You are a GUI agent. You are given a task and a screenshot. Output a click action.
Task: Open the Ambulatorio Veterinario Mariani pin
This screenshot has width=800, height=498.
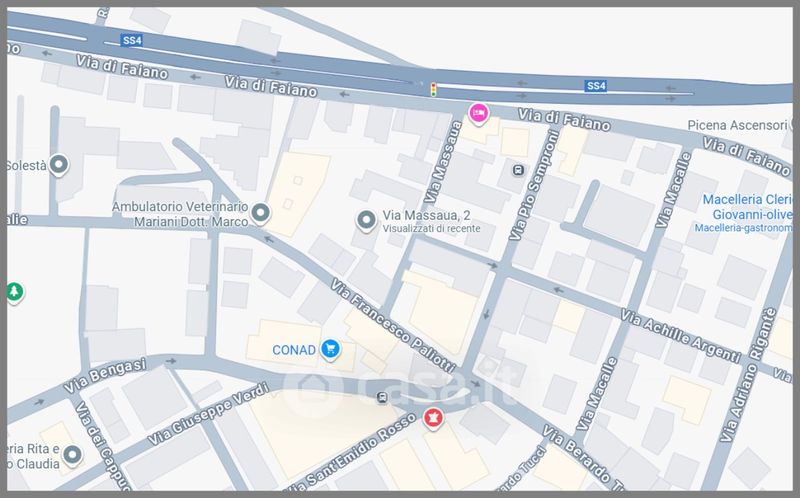[x=260, y=213]
